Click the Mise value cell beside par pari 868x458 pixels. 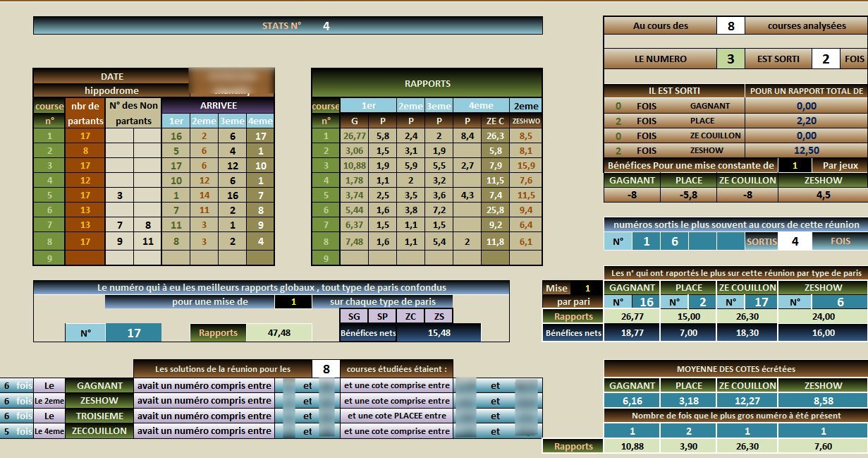[587, 288]
